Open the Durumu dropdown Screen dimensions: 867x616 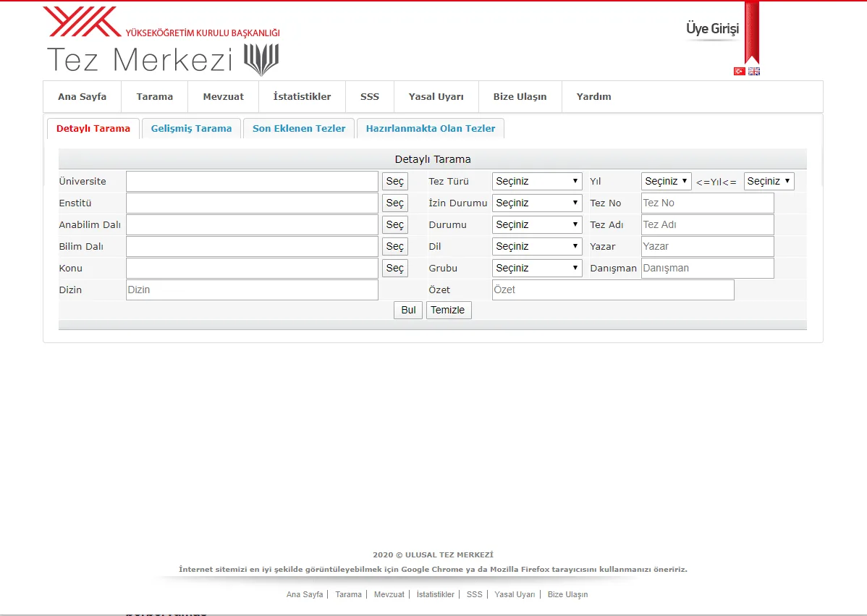coord(537,224)
